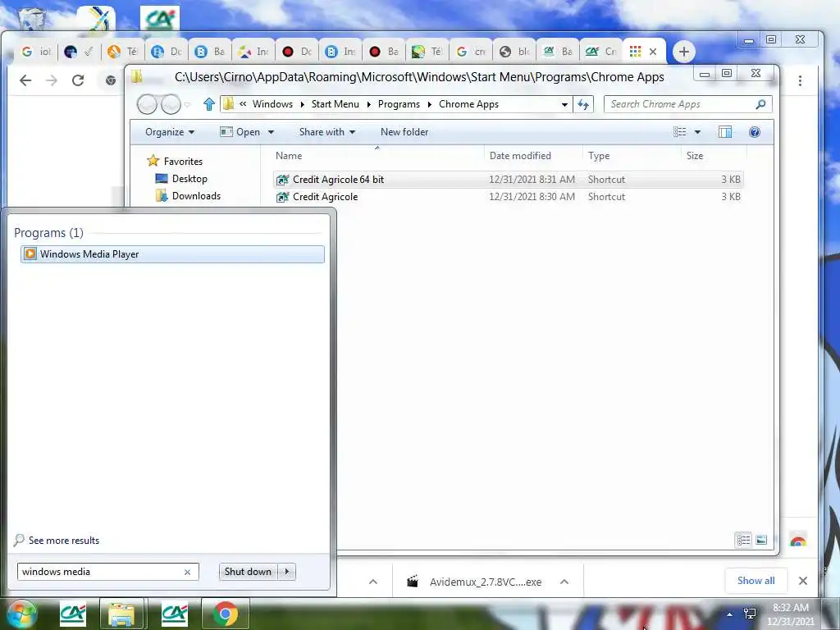This screenshot has height=630, width=840.
Task: Open Avidemux downloaded exe file
Action: (477, 582)
